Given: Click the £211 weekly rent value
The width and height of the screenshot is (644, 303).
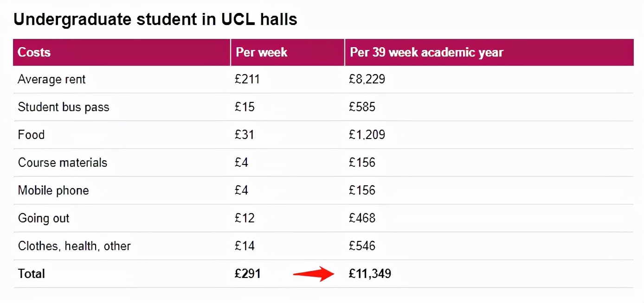Looking at the screenshot, I should pos(247,79).
